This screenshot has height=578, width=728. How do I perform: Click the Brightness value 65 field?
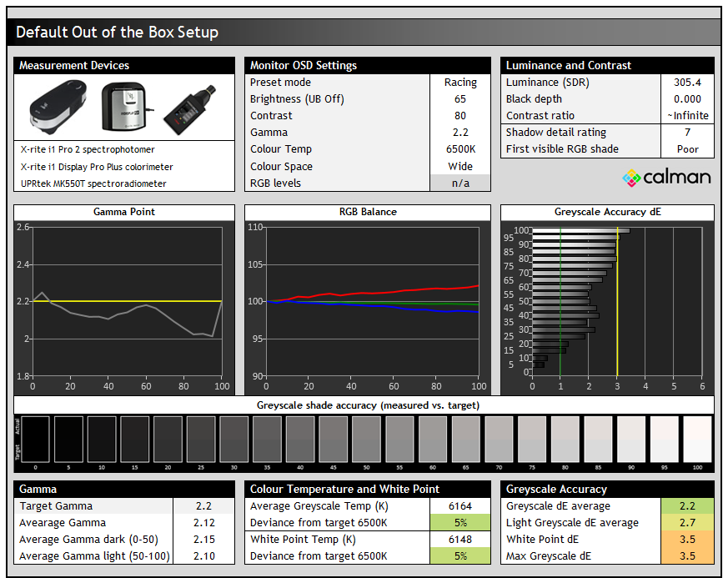pos(460,99)
